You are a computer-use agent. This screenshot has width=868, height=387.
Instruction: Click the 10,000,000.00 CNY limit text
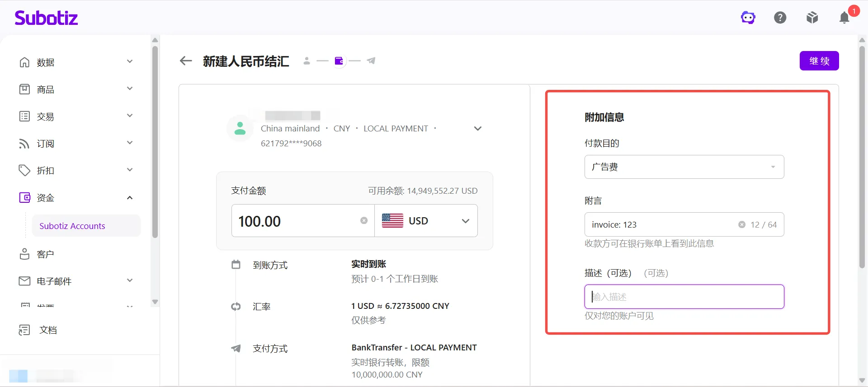point(387,374)
